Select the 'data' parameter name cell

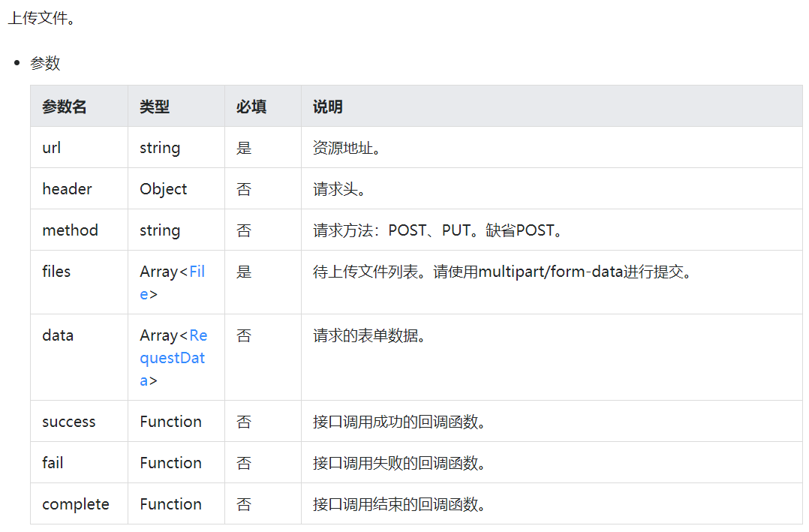pyautogui.click(x=79, y=357)
